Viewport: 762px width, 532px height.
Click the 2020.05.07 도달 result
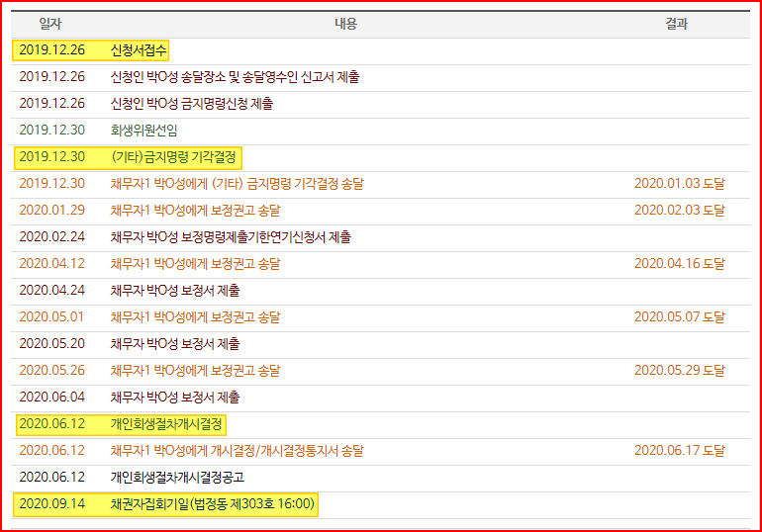coord(680,317)
